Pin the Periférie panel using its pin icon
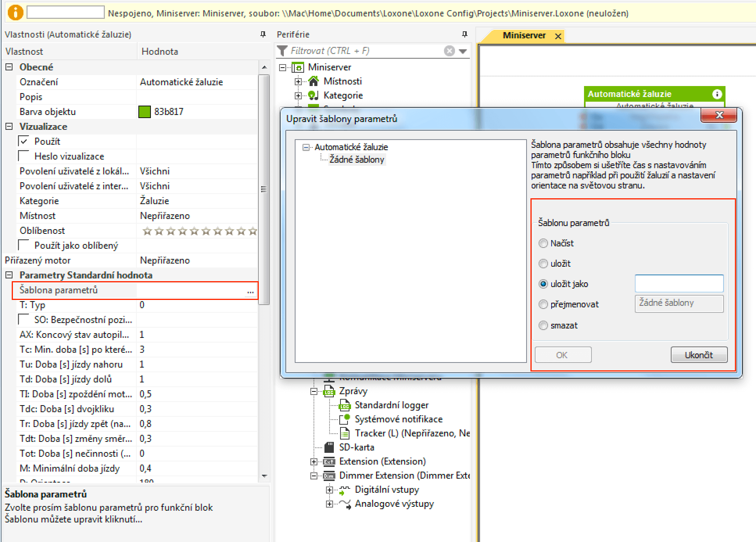756x542 pixels. [464, 34]
